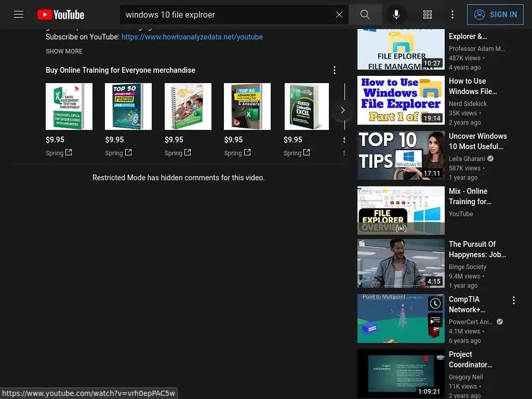Start voice search with microphone
The image size is (532, 399).
pyautogui.click(x=396, y=15)
